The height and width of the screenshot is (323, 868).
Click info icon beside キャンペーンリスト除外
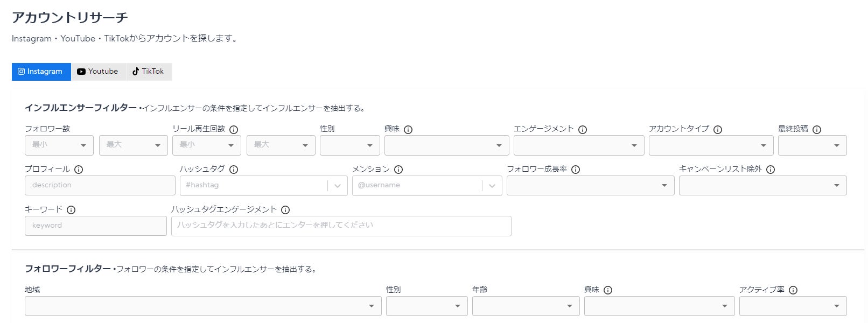[x=771, y=170]
